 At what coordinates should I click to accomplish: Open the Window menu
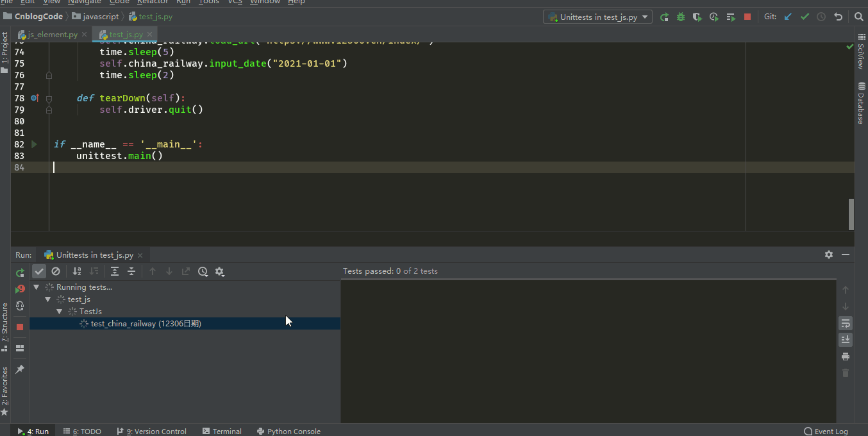(265, 2)
